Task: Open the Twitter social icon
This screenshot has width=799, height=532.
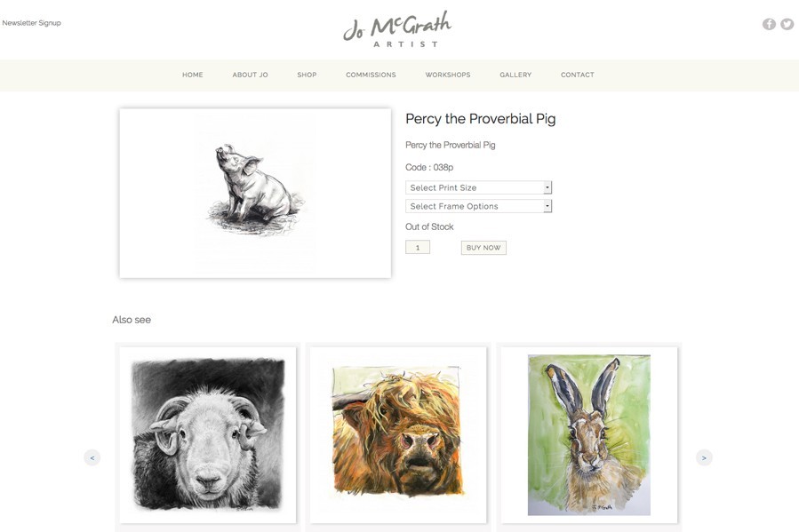Action: [787, 24]
